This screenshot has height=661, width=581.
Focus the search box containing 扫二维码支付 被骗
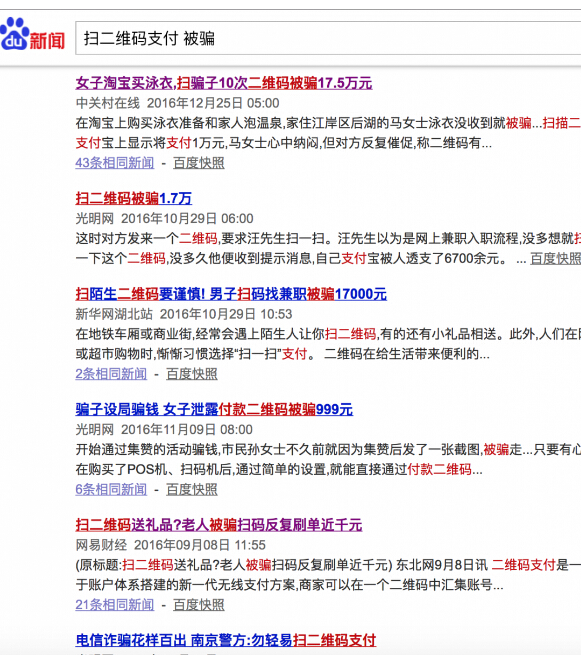click(x=328, y=38)
